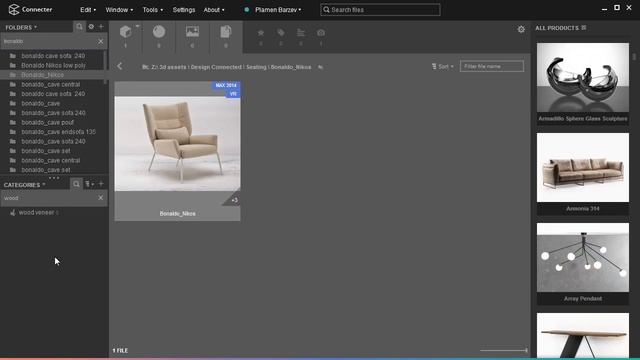
Task: Go back with the left arrow
Action: pyautogui.click(x=120, y=66)
